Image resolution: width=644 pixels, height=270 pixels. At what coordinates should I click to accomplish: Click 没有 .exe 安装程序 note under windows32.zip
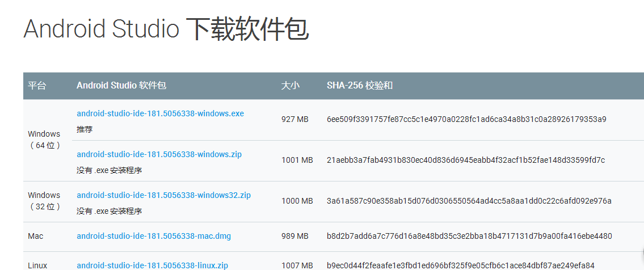coord(110,212)
